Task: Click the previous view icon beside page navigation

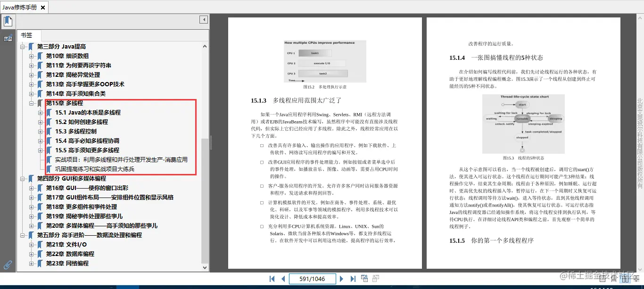Action: click(364, 278)
